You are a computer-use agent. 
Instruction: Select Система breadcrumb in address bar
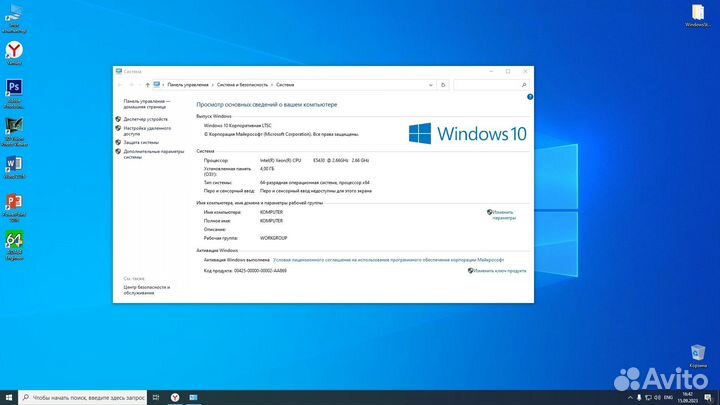(x=285, y=85)
